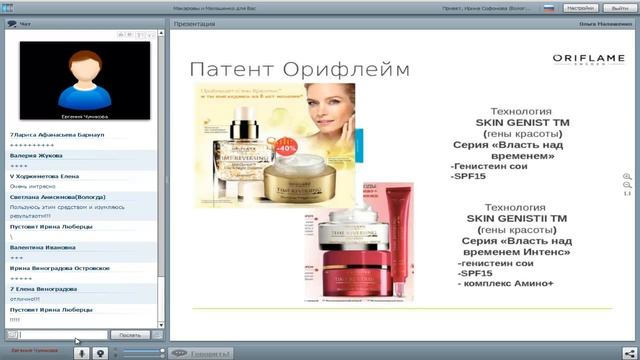Click chat name Валентина Ивановна

pyautogui.click(x=42, y=247)
